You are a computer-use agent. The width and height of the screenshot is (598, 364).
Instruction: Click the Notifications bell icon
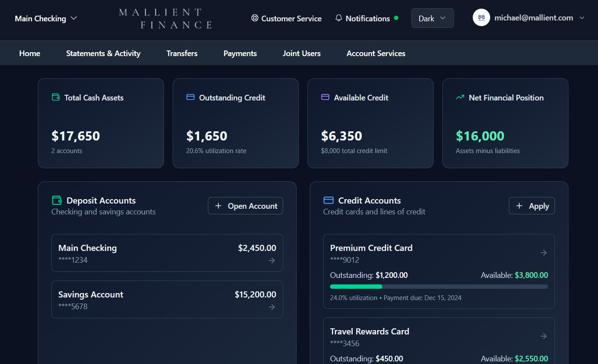[339, 18]
